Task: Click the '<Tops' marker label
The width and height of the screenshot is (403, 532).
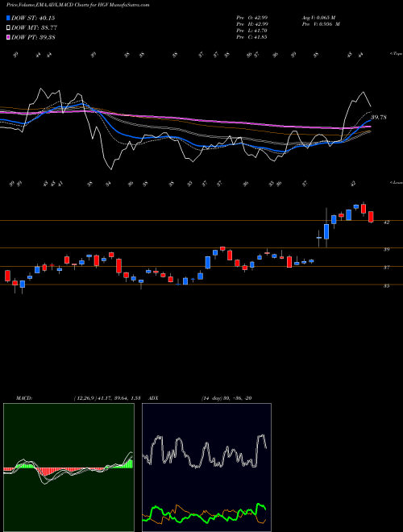Action: 397,54
